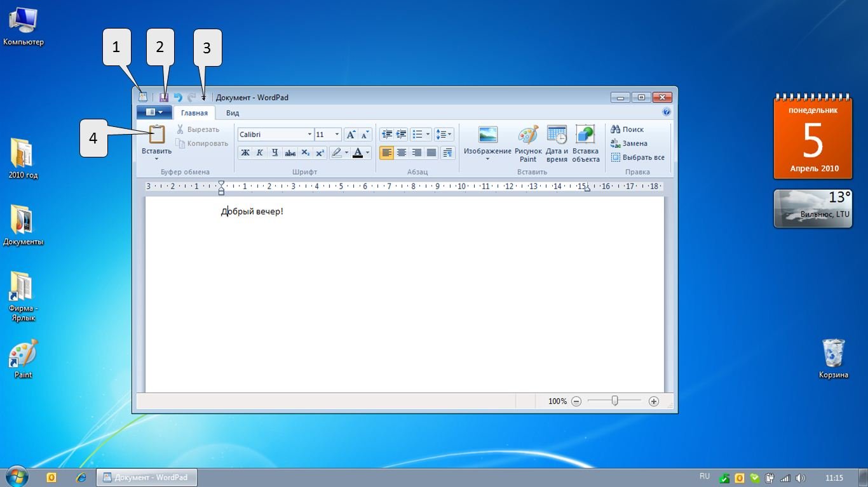Expand the bullet list style dropdown

[428, 135]
